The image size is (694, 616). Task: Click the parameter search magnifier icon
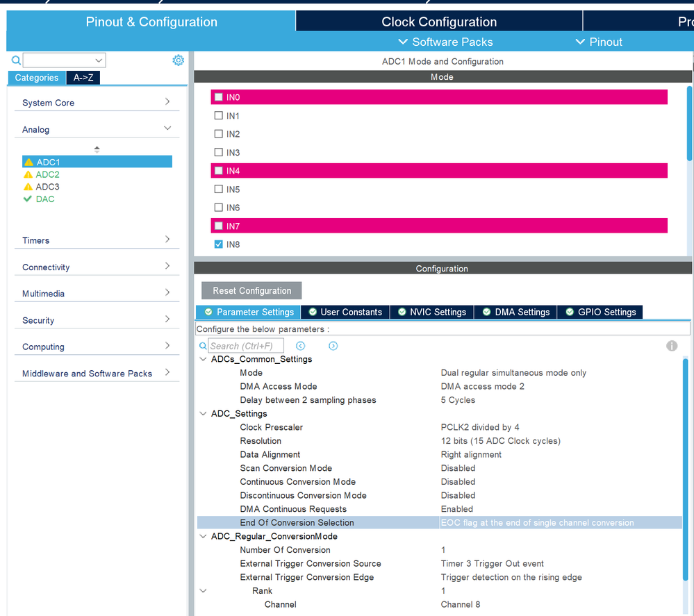[x=203, y=346]
